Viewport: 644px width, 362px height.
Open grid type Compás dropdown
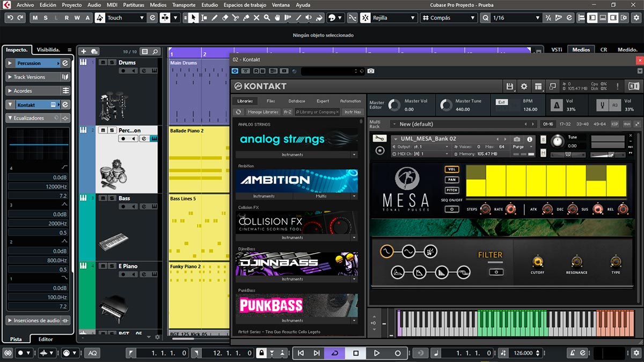tap(449, 18)
